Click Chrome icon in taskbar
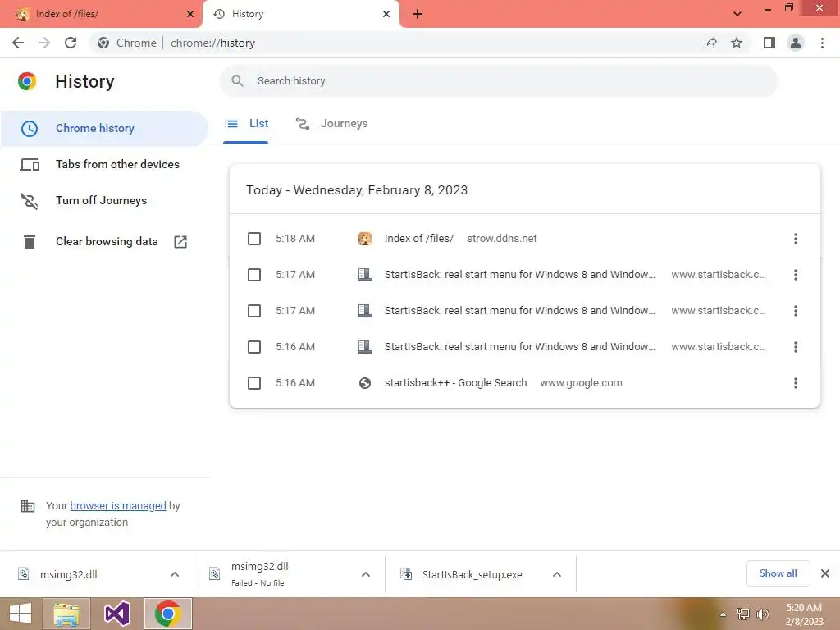 tap(168, 614)
